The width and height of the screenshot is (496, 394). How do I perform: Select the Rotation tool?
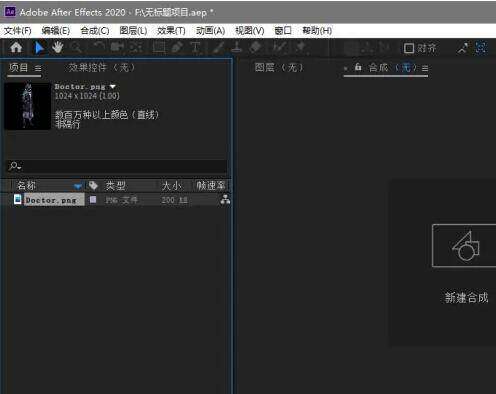click(x=98, y=47)
